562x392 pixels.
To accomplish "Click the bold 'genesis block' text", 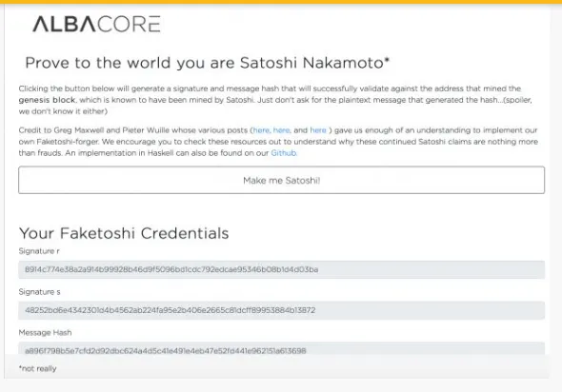I will click(47, 100).
